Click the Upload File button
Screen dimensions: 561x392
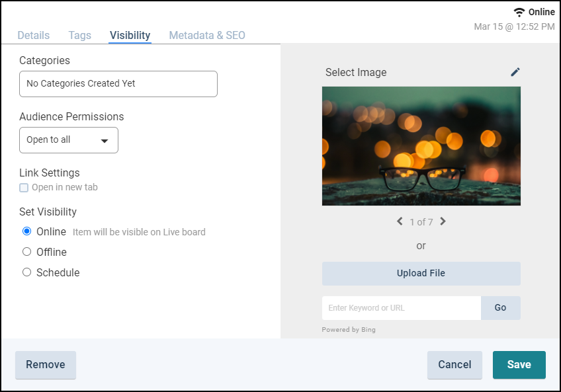421,274
